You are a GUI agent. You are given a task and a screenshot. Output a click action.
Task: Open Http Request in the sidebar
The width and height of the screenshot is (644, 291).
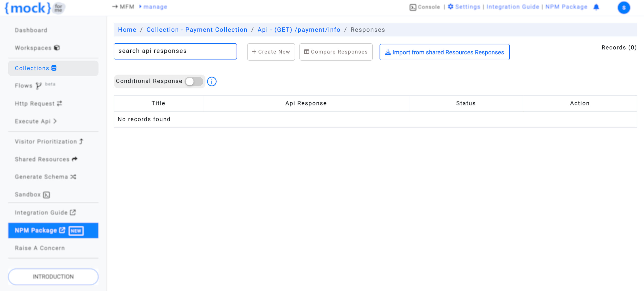(x=38, y=103)
